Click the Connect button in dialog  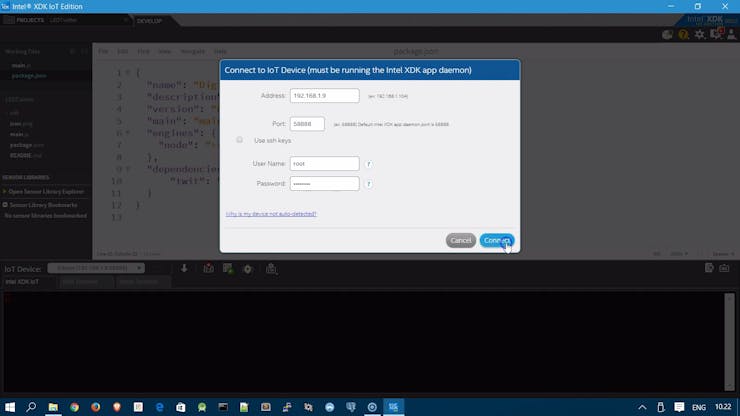tap(496, 240)
